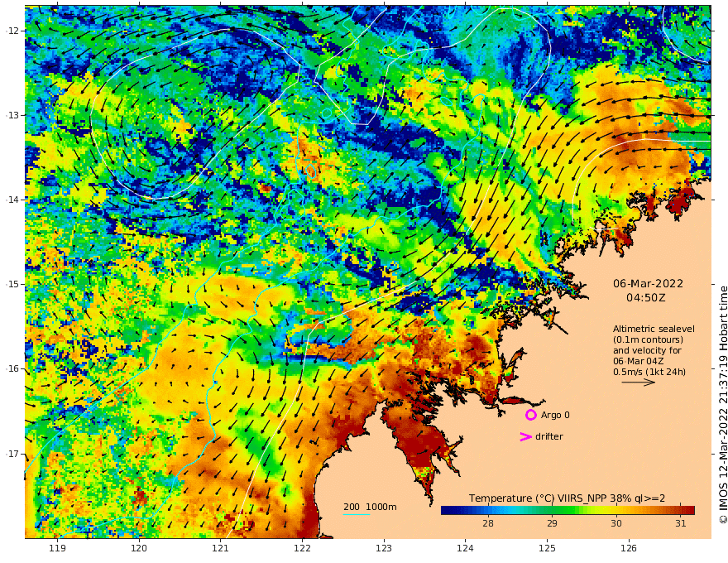This screenshot has width=728, height=563.
Task: Click the magenta Argo 0 circle marker
Action: (530, 415)
